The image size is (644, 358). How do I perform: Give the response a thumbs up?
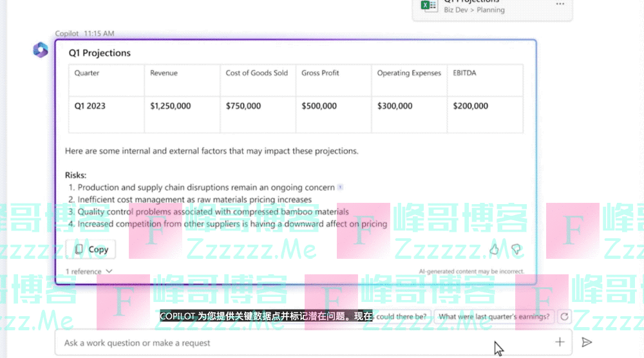coord(495,249)
